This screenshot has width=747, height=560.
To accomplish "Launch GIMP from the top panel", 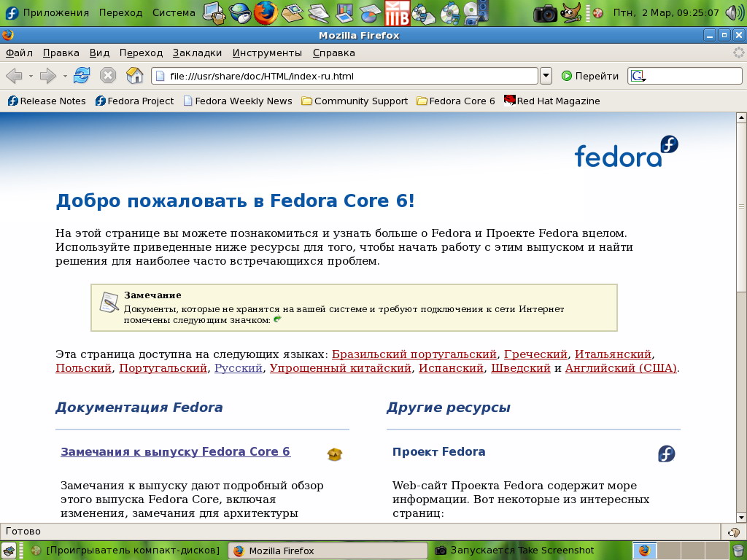I will [570, 13].
